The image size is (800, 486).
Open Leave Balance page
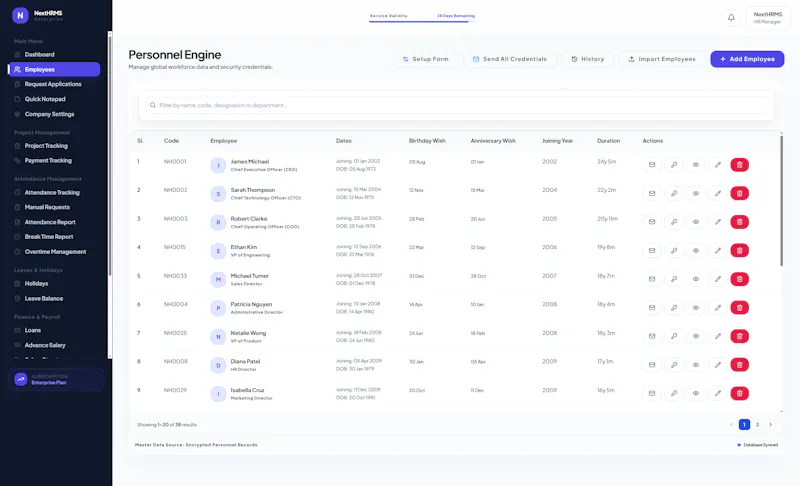[54, 298]
